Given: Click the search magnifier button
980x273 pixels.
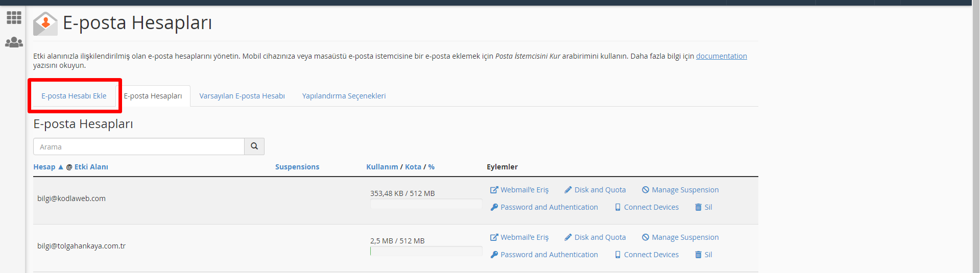Looking at the screenshot, I should [254, 146].
